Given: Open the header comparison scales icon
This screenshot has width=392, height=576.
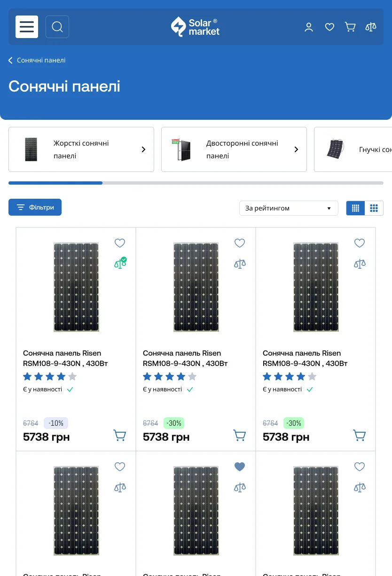Looking at the screenshot, I should (371, 27).
